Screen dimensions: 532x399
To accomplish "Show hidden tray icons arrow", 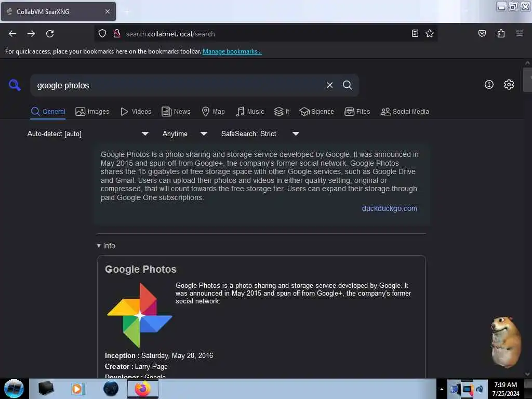I will tap(442, 389).
